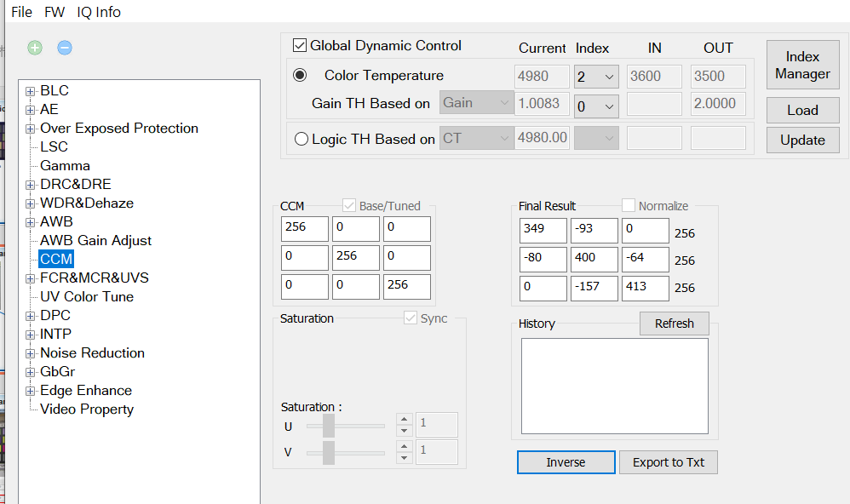
Task: Open the Color Temperature Index dropdown
Action: [x=596, y=77]
